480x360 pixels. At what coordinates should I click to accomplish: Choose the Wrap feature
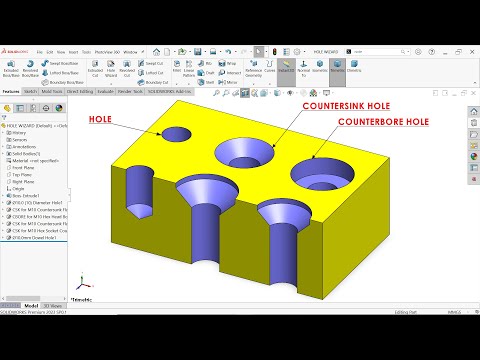(x=227, y=63)
